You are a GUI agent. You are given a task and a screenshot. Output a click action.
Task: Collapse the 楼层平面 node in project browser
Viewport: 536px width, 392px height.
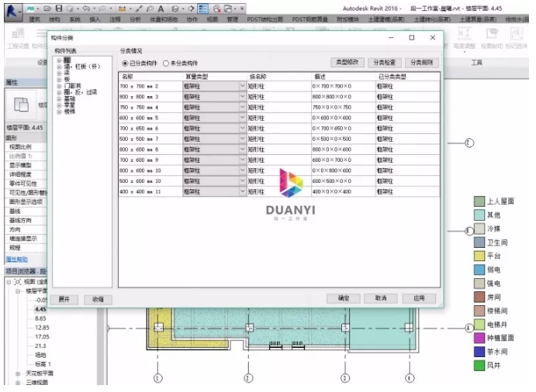pyautogui.click(x=18, y=291)
